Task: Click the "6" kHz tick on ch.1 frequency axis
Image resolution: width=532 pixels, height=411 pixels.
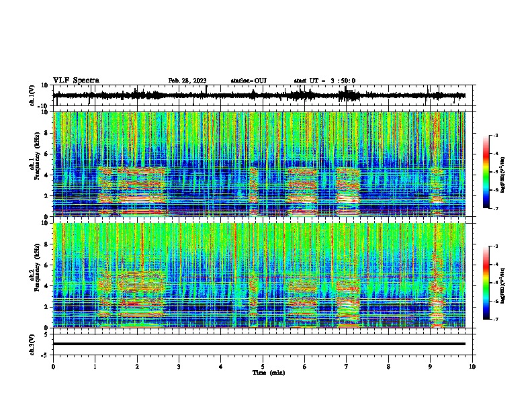Action: [x=46, y=154]
